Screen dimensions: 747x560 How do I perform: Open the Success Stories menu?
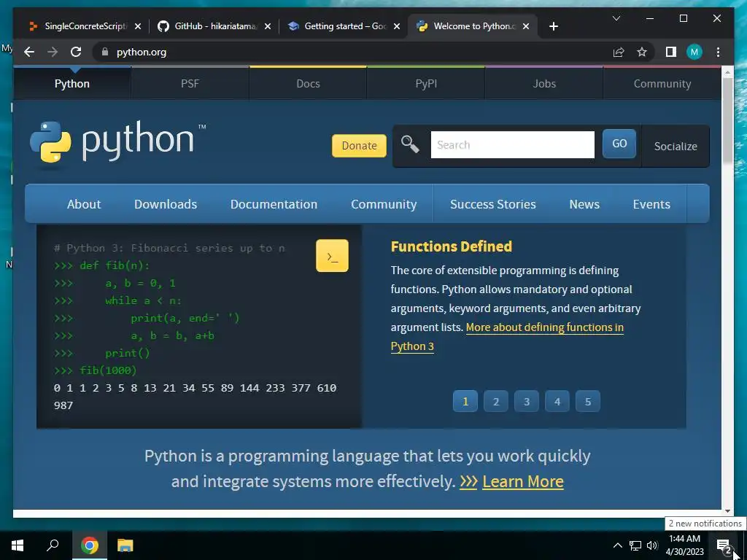pos(493,204)
